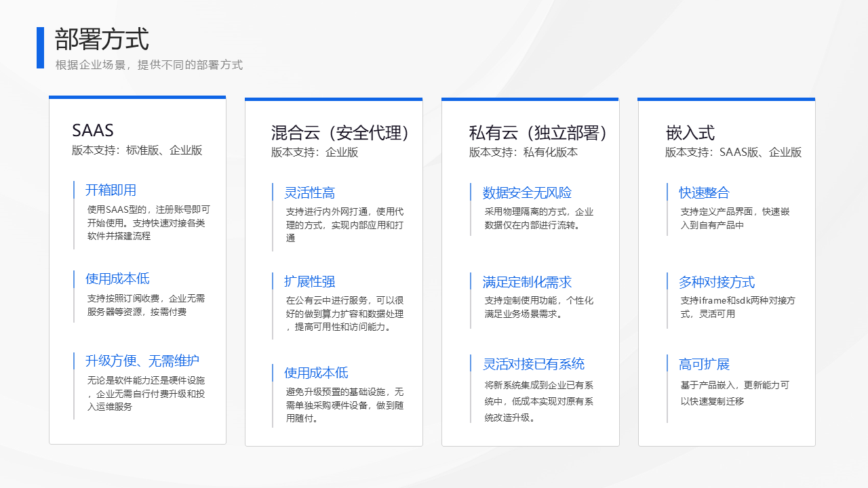Image resolution: width=868 pixels, height=488 pixels.
Task: Select paragraph starting 基于产品嵌入,更新能力
Action: pos(735,393)
